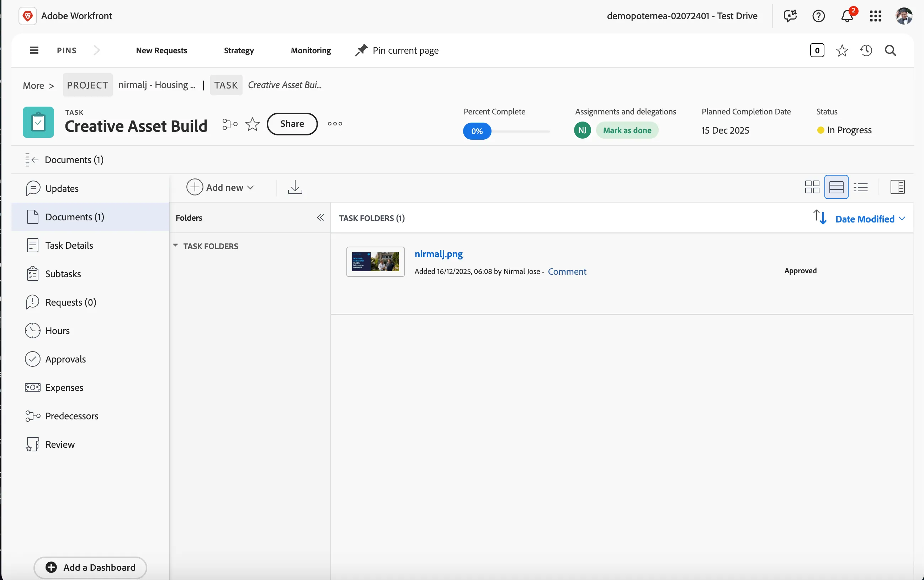Screen dimensions: 924x580
Task: Collapse the TASK FOLDERS tree node
Action: [175, 246]
